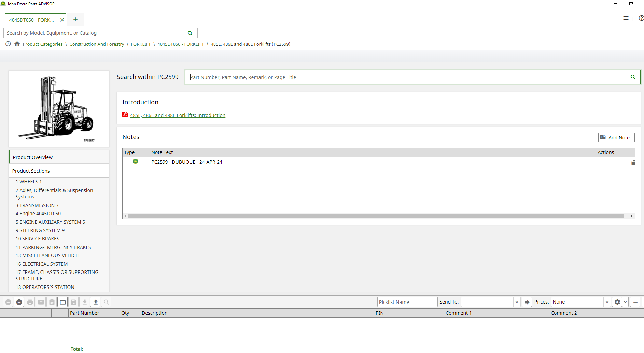Select Product Overview in the side panel
Viewport: 644px width, 353px height.
tap(59, 157)
